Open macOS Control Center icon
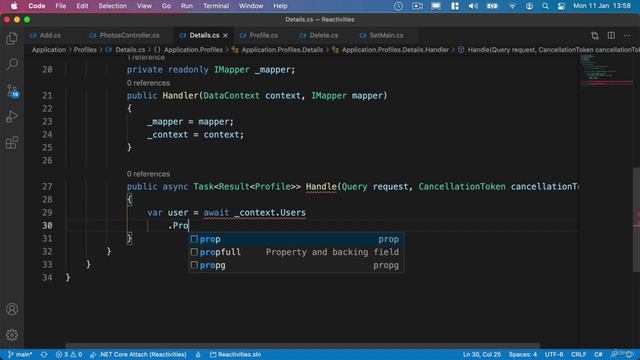This screenshot has width=640, height=360. pyautogui.click(x=561, y=6)
